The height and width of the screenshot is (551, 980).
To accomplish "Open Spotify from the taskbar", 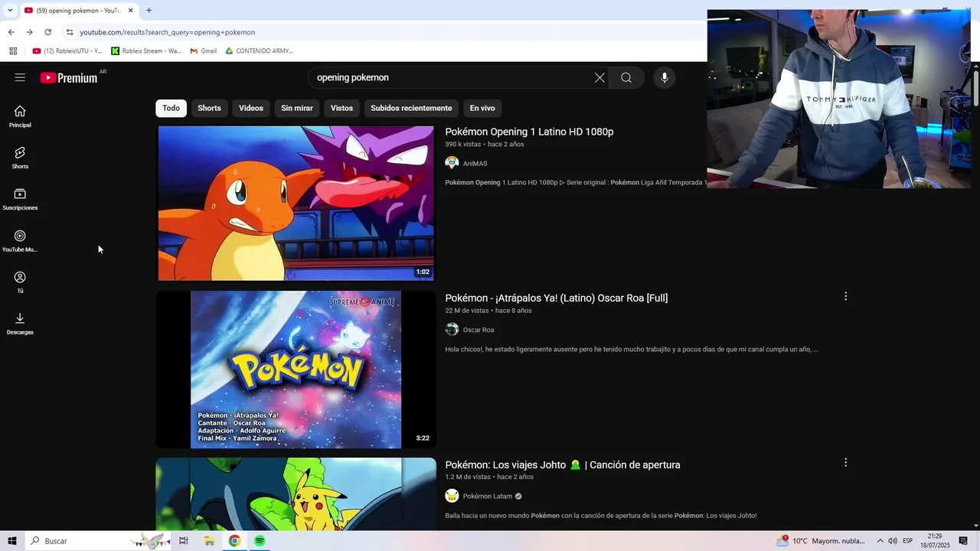I will pos(260,541).
